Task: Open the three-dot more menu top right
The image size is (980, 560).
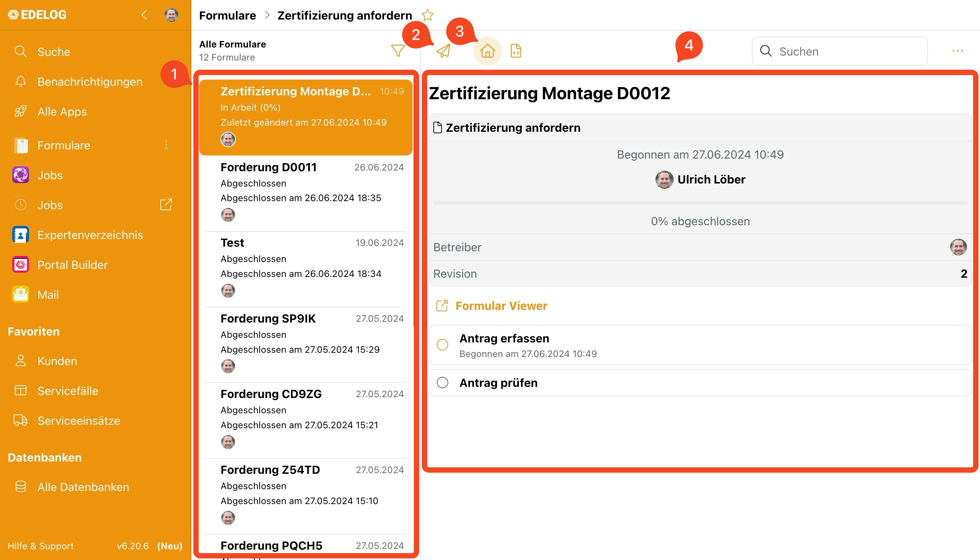Action: [x=957, y=51]
